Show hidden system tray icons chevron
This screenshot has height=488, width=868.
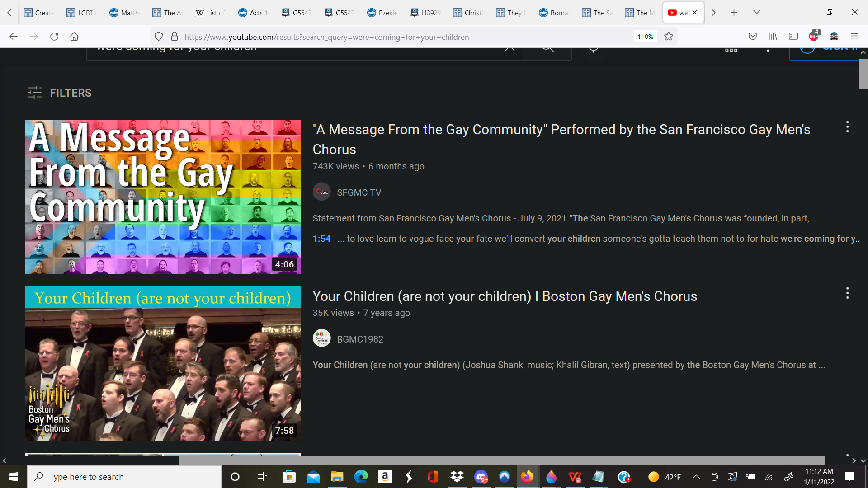pyautogui.click(x=696, y=477)
